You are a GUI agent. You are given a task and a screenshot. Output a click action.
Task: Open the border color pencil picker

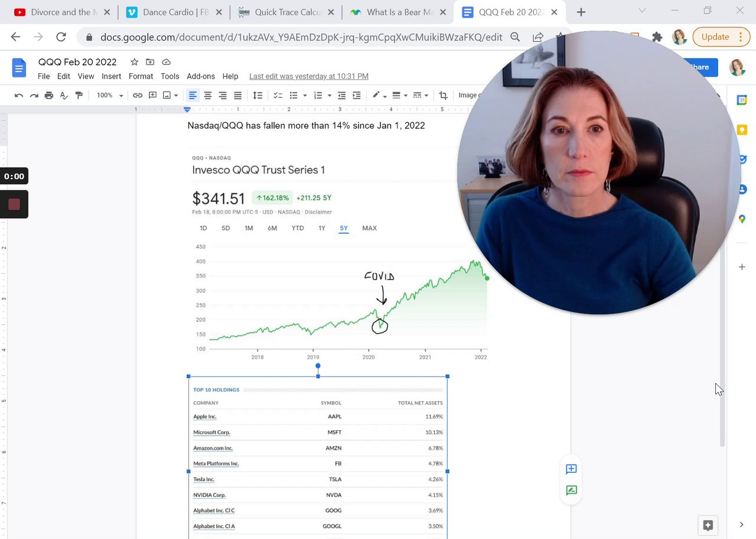pos(379,95)
